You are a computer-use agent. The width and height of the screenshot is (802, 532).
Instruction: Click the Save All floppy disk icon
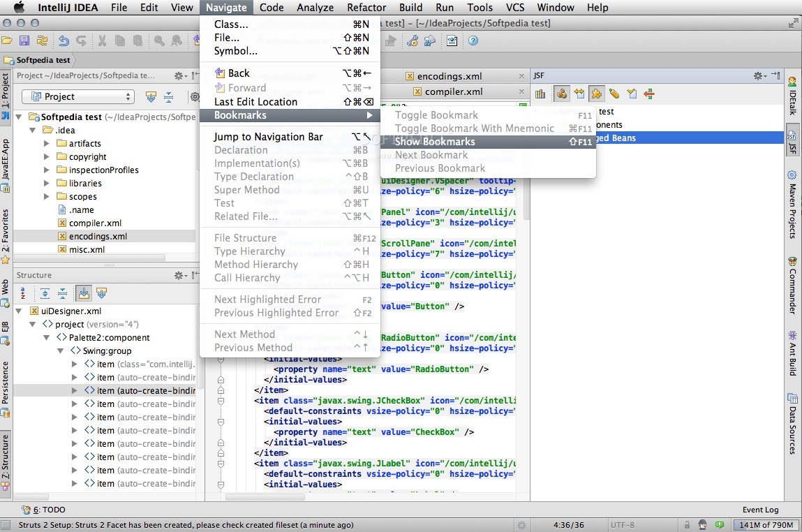pos(24,40)
